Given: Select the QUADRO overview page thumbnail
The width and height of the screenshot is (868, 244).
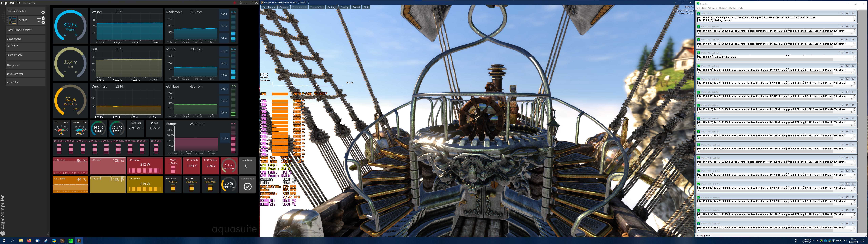Looking at the screenshot, I should click(x=13, y=20).
